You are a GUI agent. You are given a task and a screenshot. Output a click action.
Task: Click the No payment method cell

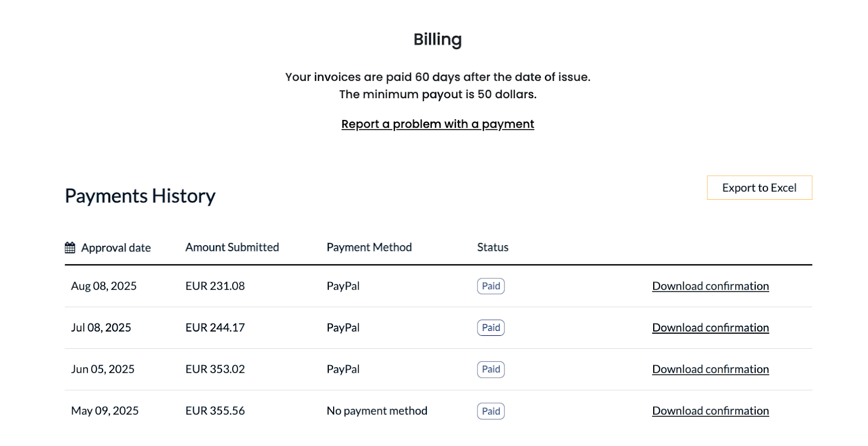tap(376, 411)
